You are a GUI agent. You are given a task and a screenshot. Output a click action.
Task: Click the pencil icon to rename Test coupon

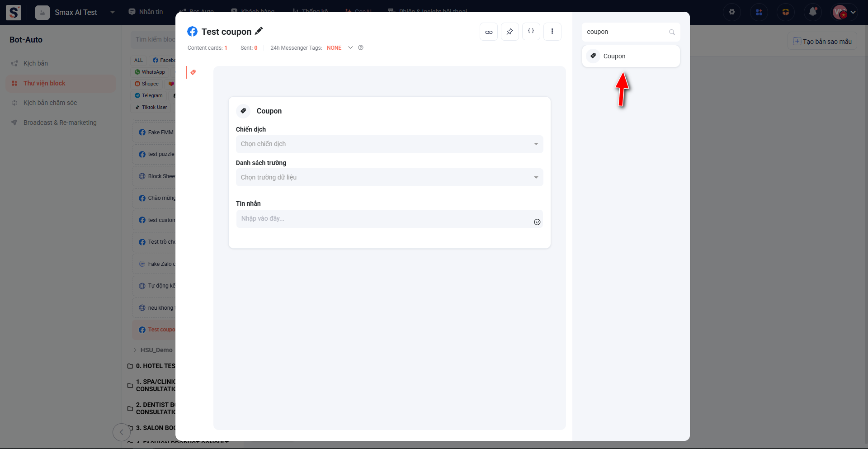[x=259, y=31]
